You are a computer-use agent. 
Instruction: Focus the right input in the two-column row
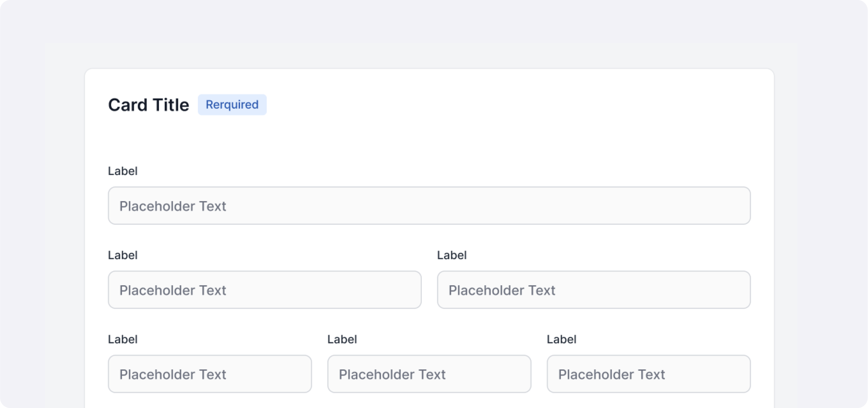pos(594,290)
